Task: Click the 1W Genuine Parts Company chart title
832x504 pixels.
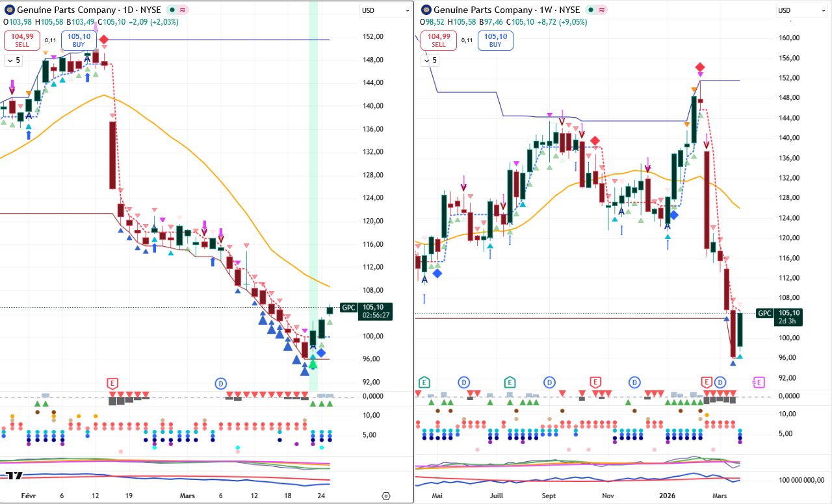Action: point(506,10)
